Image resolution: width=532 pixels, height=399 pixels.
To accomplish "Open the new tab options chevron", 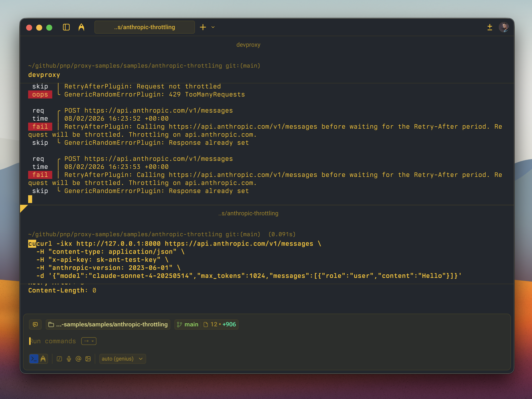I will pyautogui.click(x=213, y=27).
